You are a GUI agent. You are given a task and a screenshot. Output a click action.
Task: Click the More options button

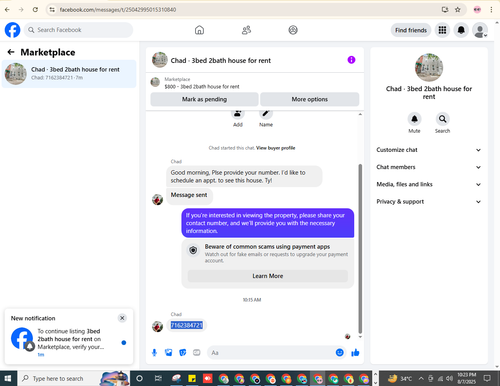(x=310, y=99)
